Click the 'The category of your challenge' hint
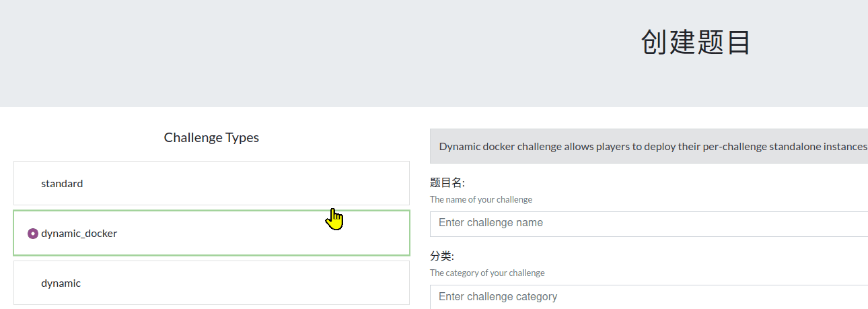Viewport: 868px width, 309px height. coord(487,273)
